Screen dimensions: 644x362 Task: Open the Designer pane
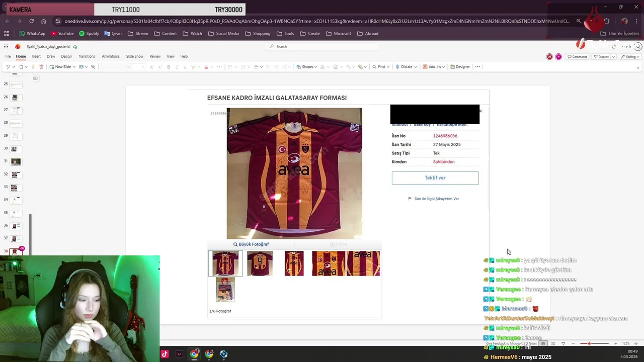click(460, 67)
